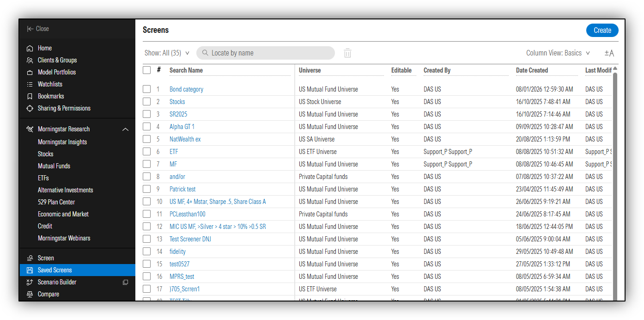Click the search magnifier icon
Screen dimensions: 644x320
tap(205, 53)
